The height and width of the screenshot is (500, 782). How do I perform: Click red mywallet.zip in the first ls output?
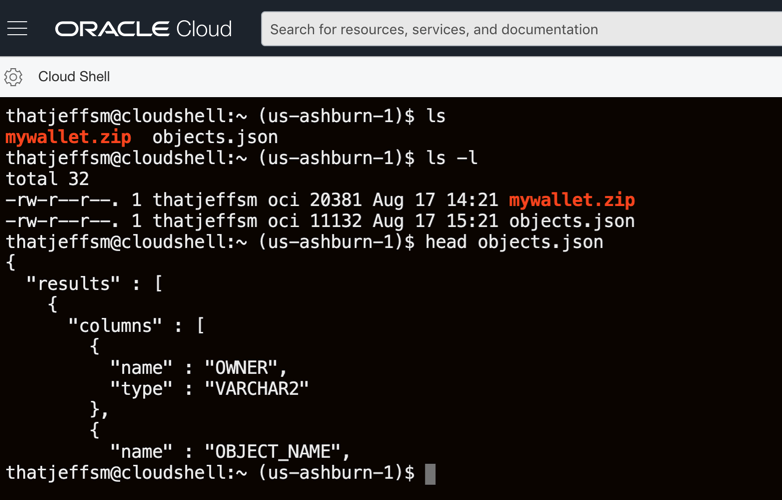coord(68,137)
